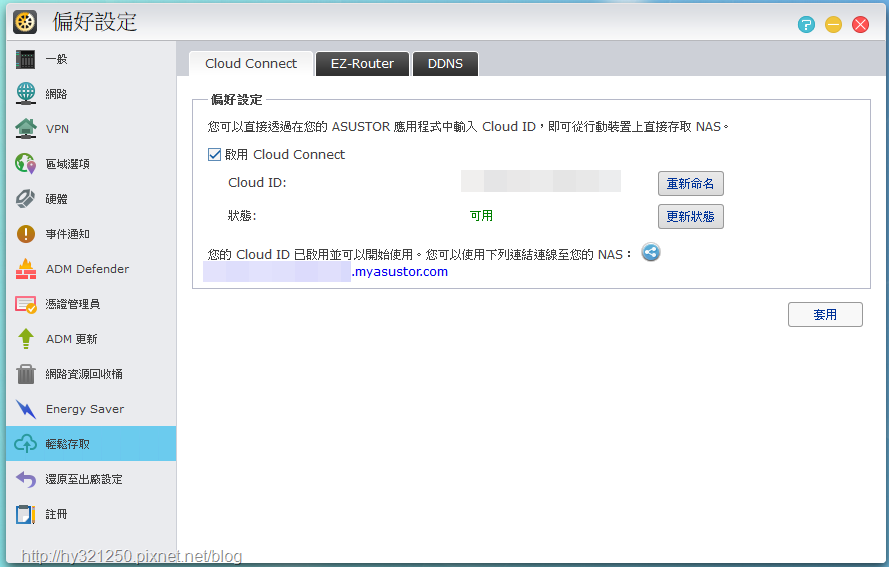Select the 憑證管理員 certificate manager icon
889x567 pixels.
pos(26,304)
